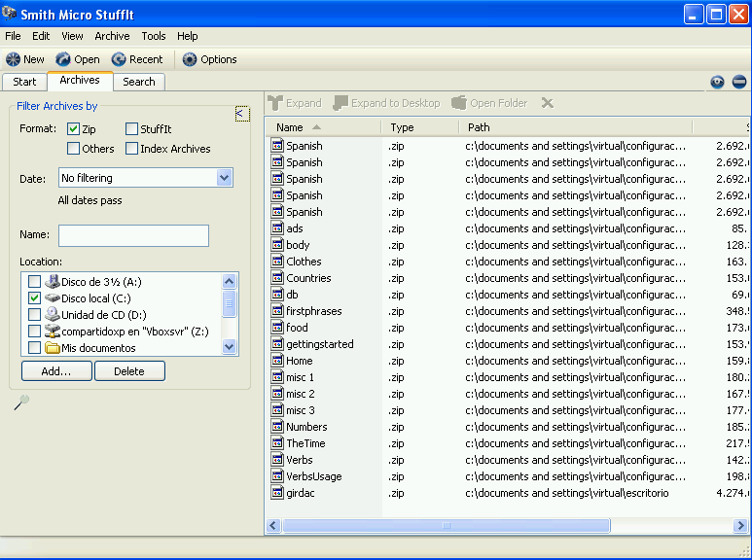Click the zip icon next to TheTime

(277, 443)
